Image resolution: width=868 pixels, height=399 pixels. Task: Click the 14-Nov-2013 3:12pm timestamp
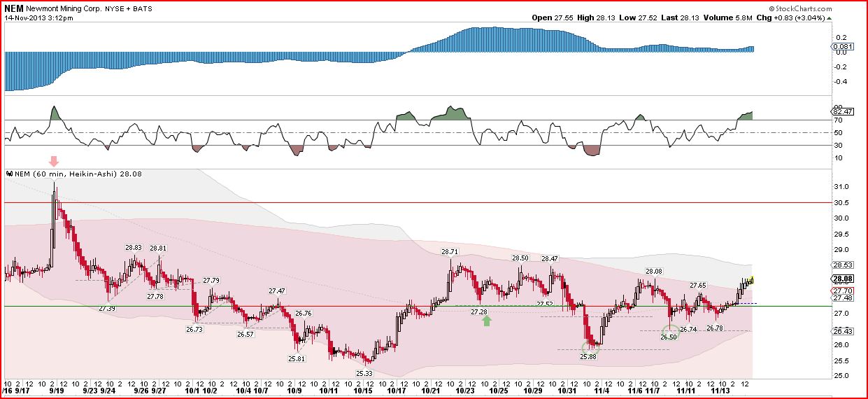[x=38, y=17]
